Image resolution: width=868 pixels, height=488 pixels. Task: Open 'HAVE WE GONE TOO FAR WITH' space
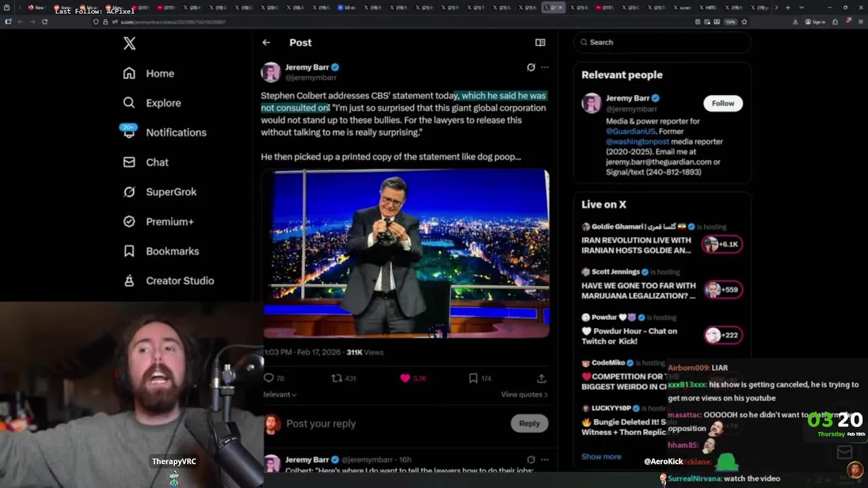click(638, 285)
